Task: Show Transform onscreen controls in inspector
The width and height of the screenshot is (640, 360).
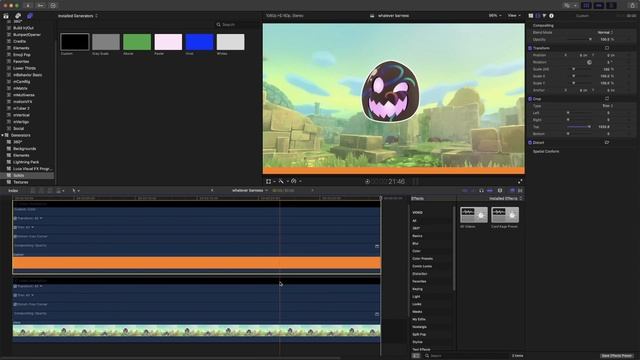Action: click(x=607, y=48)
